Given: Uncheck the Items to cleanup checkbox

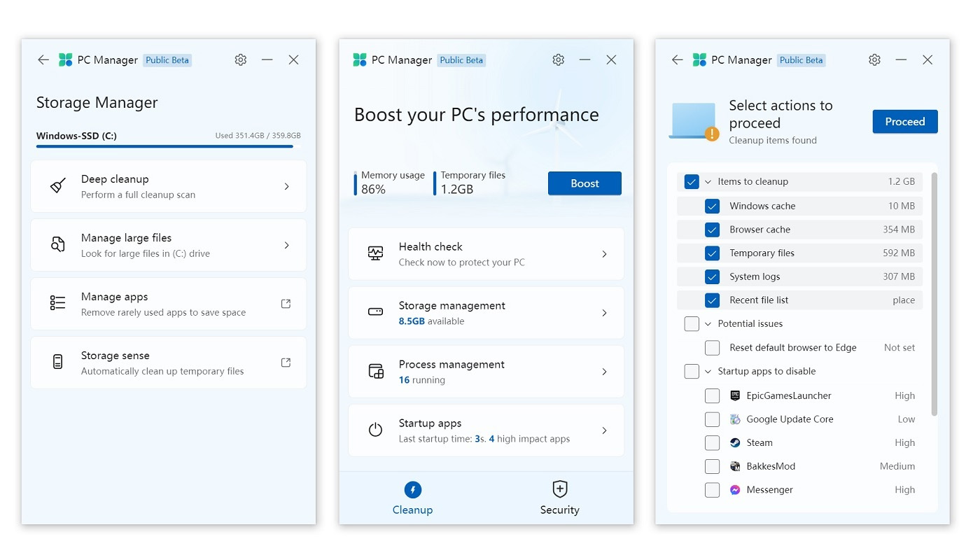Looking at the screenshot, I should [x=692, y=182].
